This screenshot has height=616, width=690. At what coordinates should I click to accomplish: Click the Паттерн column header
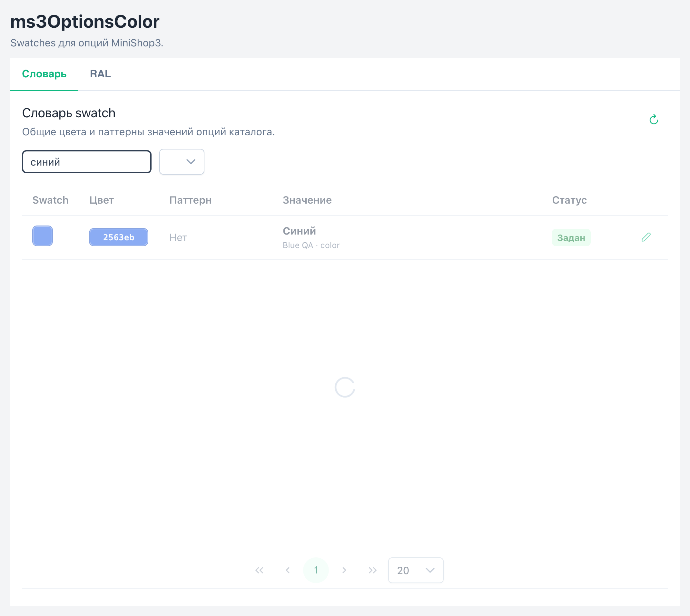[190, 200]
